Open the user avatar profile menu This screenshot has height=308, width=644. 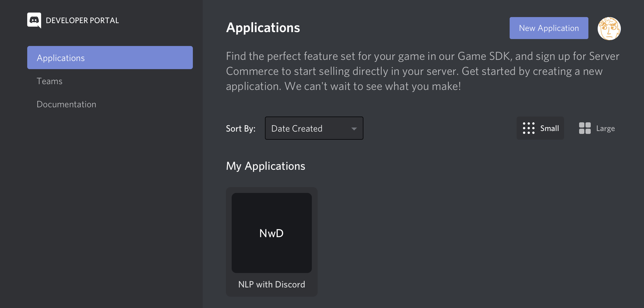tap(609, 28)
